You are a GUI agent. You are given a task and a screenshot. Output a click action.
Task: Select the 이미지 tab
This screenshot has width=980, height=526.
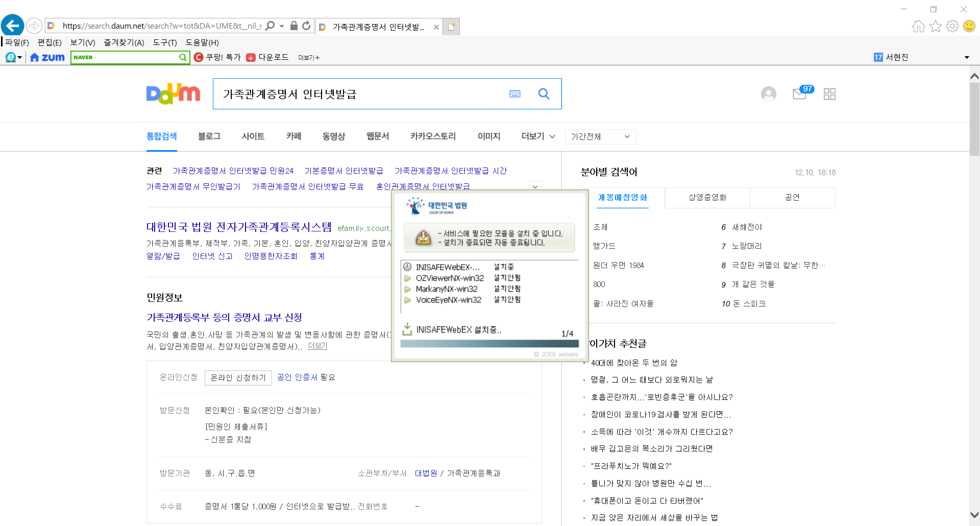(x=488, y=136)
